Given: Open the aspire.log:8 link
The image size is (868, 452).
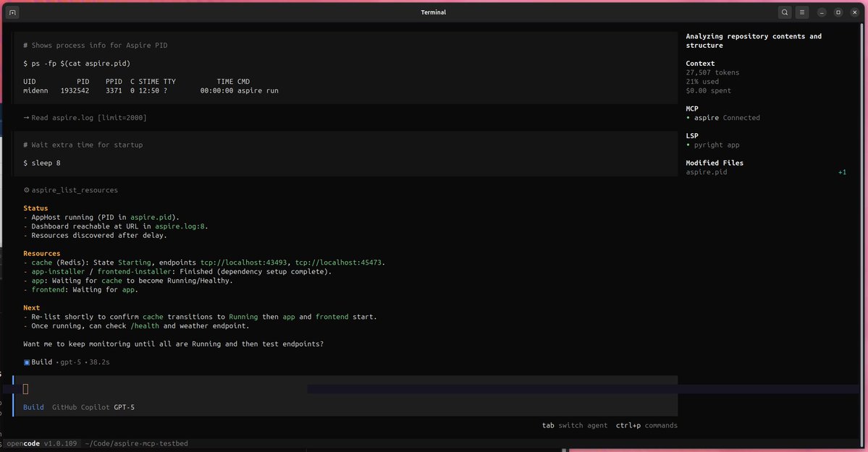Looking at the screenshot, I should (181, 226).
